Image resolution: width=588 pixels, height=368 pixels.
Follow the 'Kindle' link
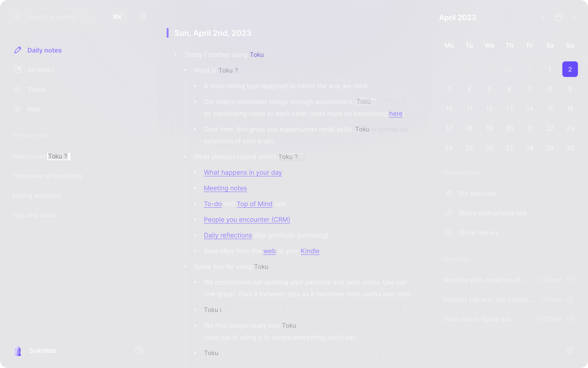tap(310, 251)
